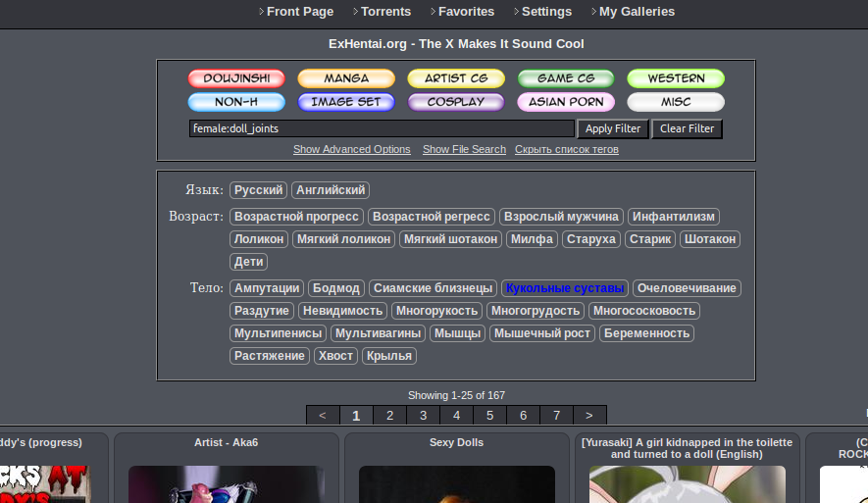Screen dimensions: 868x503
Task: Go to results page 4
Action: point(456,415)
